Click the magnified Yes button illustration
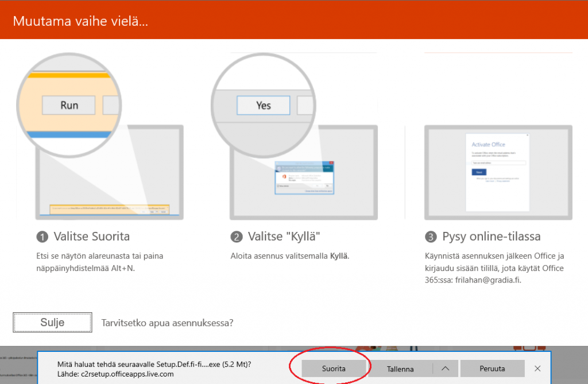The width and height of the screenshot is (588, 384). coord(263,106)
